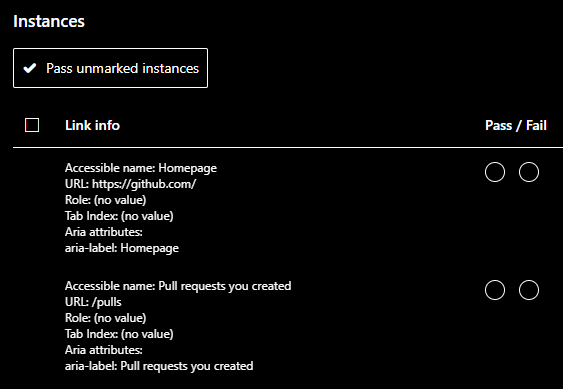Click the Instances section heading
Screen dimensions: 563x389
tap(49, 21)
